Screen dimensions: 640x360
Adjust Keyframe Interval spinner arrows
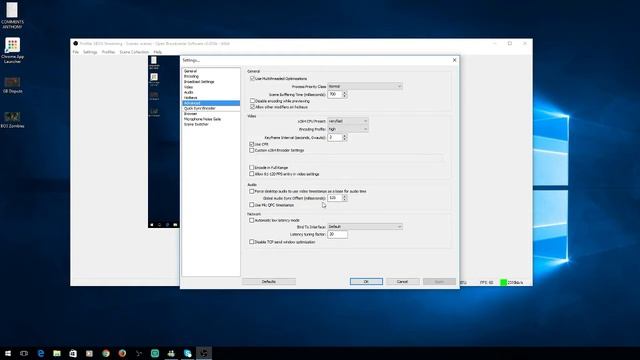point(345,138)
